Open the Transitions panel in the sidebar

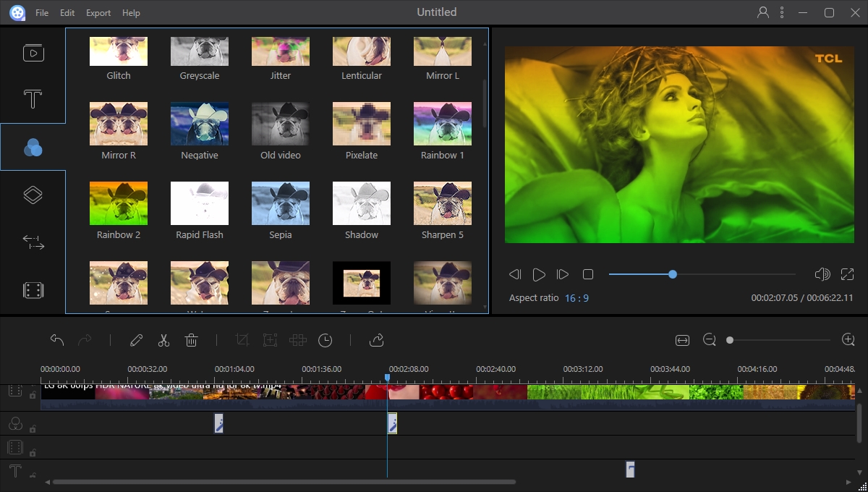33,243
